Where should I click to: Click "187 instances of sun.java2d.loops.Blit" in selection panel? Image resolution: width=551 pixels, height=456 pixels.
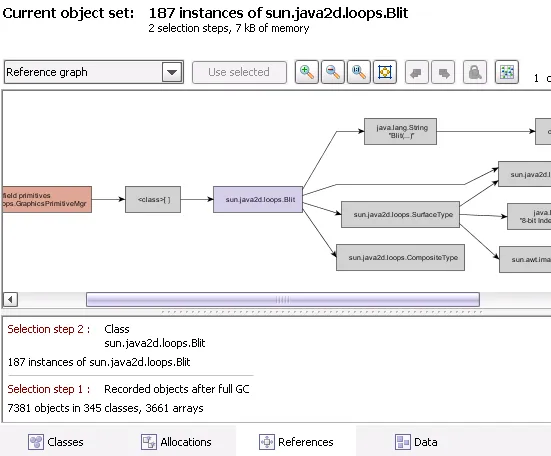pos(99,362)
